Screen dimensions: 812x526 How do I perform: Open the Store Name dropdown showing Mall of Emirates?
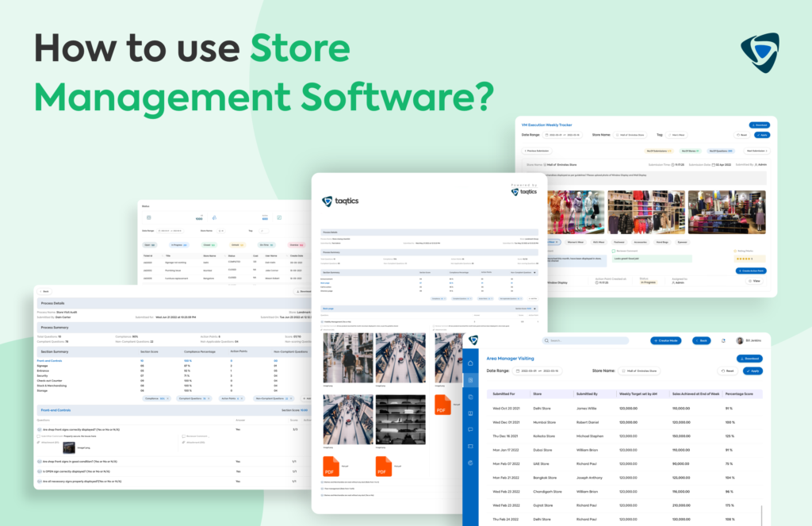click(630, 135)
